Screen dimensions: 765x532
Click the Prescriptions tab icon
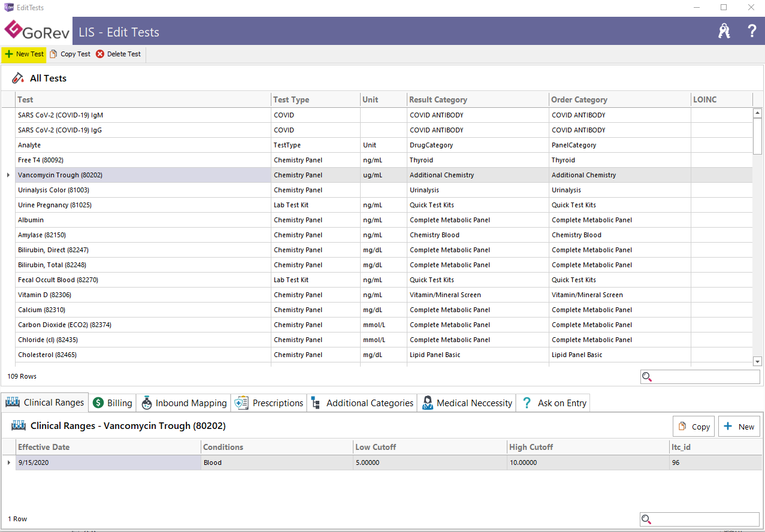click(241, 403)
